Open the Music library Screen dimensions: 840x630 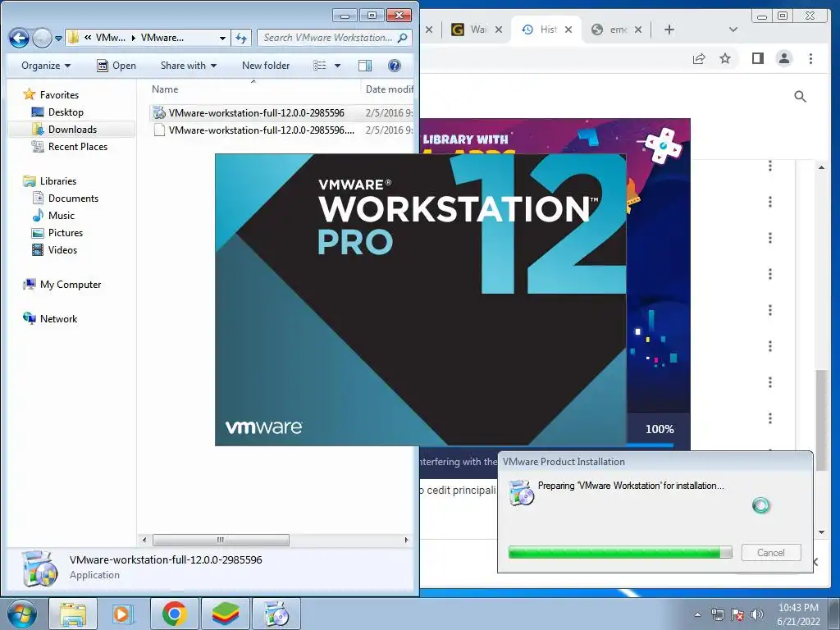[x=53, y=216]
